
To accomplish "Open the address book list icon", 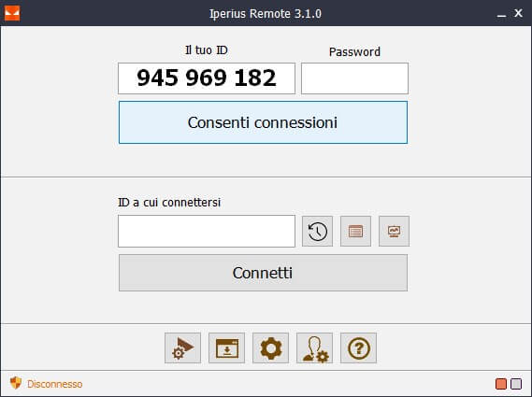I will pos(355,232).
